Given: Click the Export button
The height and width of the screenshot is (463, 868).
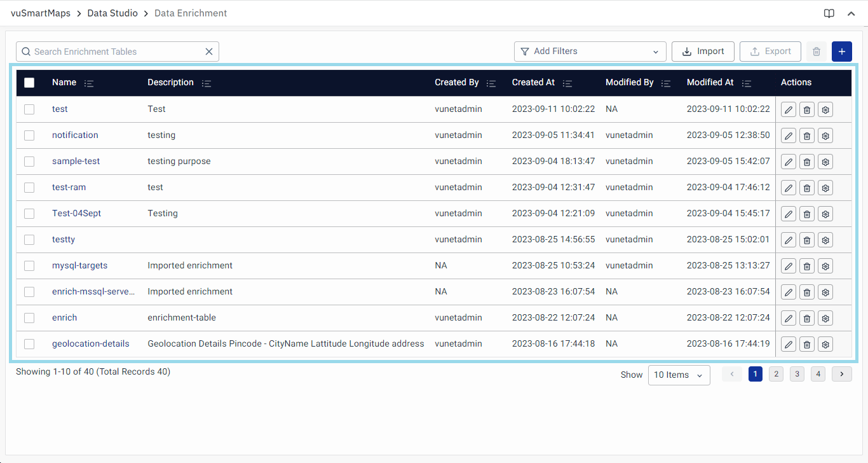Looking at the screenshot, I should click(770, 52).
